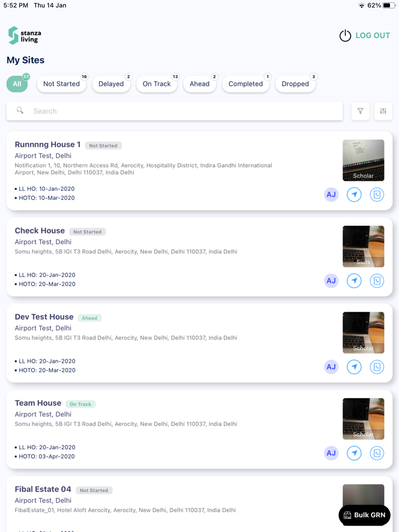The width and height of the screenshot is (399, 532).
Task: Tap the Stanza Living logo
Action: tap(25, 35)
